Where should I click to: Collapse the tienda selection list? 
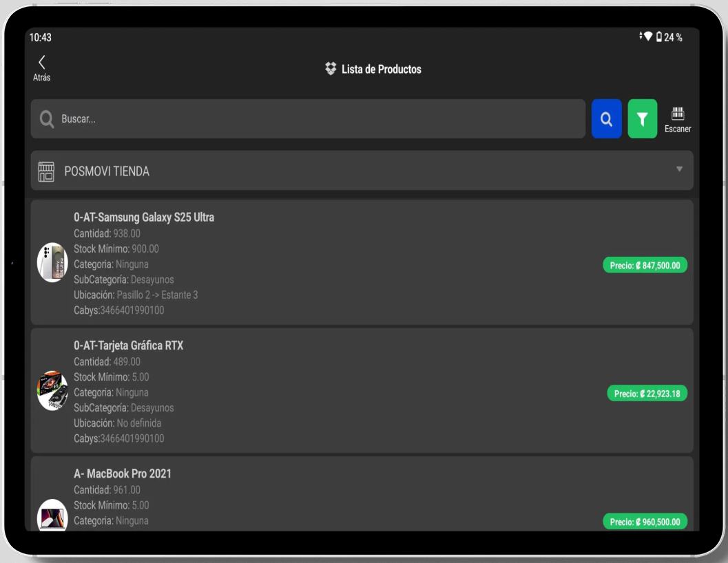pos(679,170)
